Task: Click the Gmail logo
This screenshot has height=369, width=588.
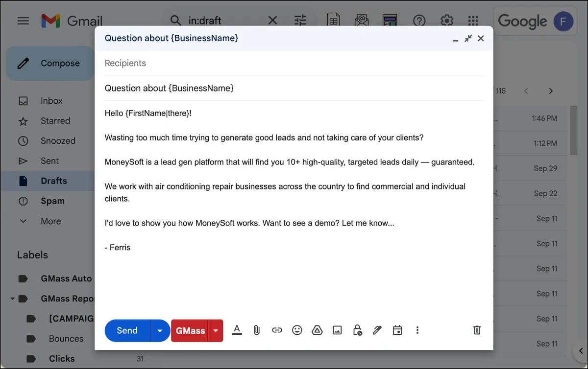Action: 72,21
